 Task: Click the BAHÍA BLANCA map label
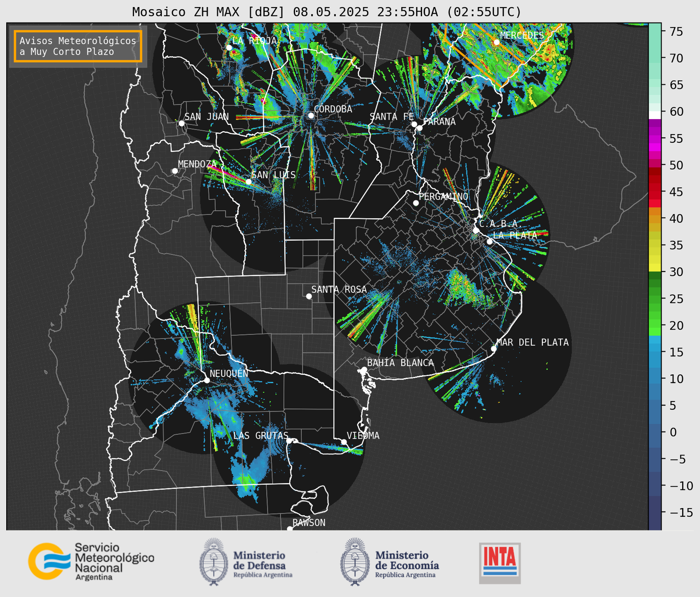pyautogui.click(x=400, y=363)
